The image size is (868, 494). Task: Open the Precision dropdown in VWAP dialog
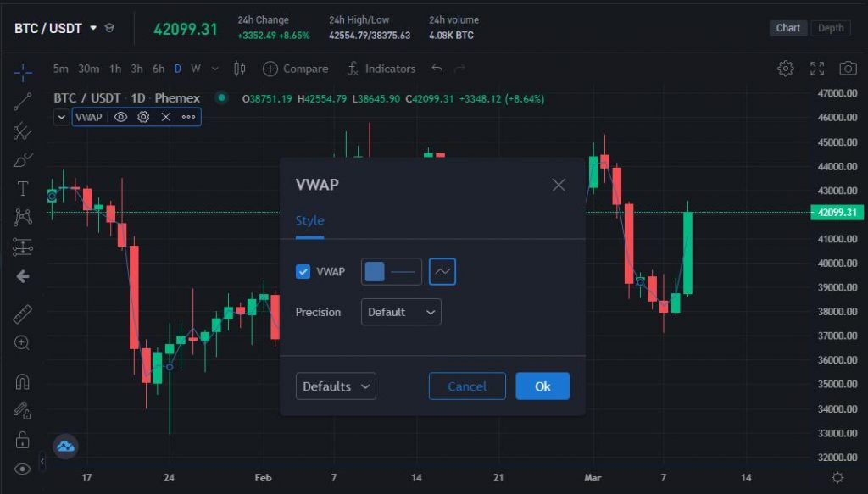[x=401, y=312]
